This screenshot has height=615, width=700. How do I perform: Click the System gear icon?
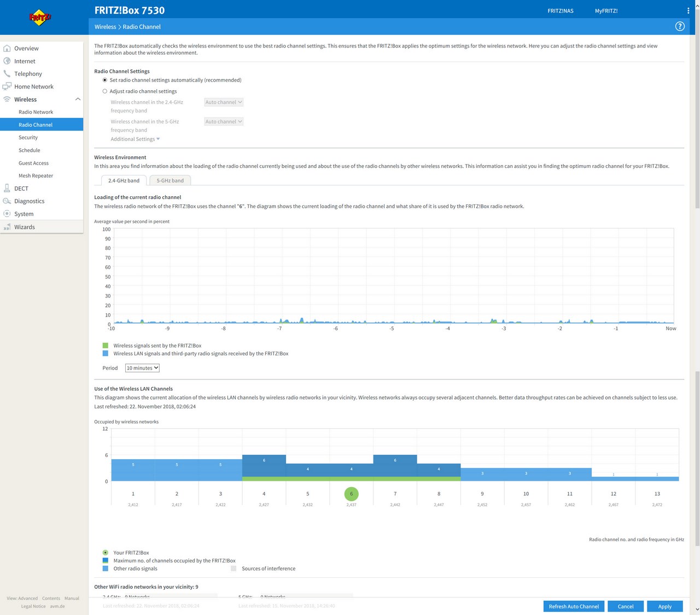[x=7, y=214]
